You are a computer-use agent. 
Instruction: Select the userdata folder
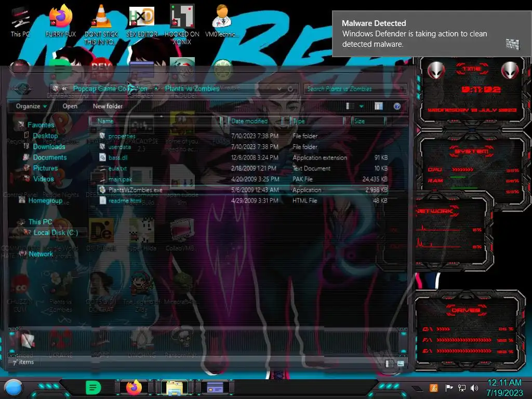[x=242, y=147]
